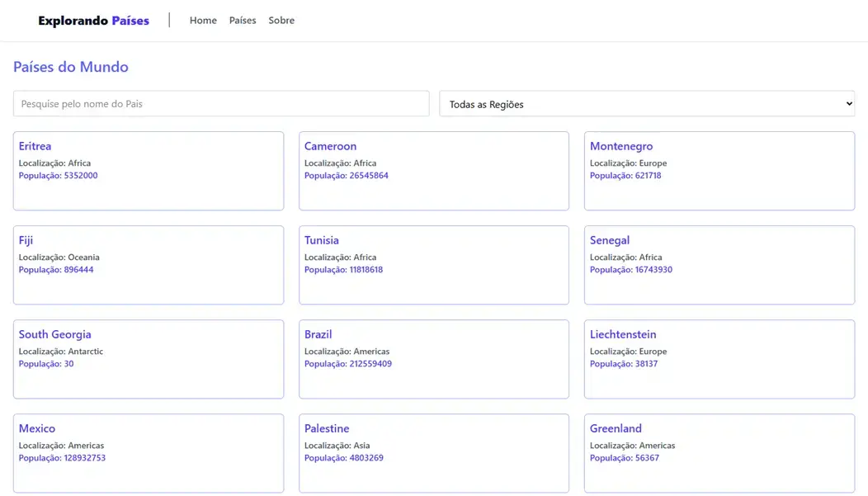Viewport: 868px width, 496px height.
Task: Select the Mexico country card
Action: pos(149,453)
